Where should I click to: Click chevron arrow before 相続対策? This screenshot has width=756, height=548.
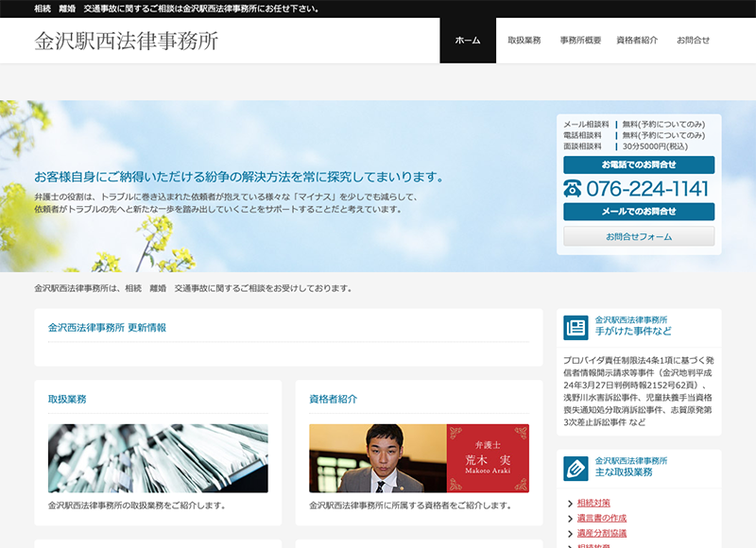(x=571, y=504)
